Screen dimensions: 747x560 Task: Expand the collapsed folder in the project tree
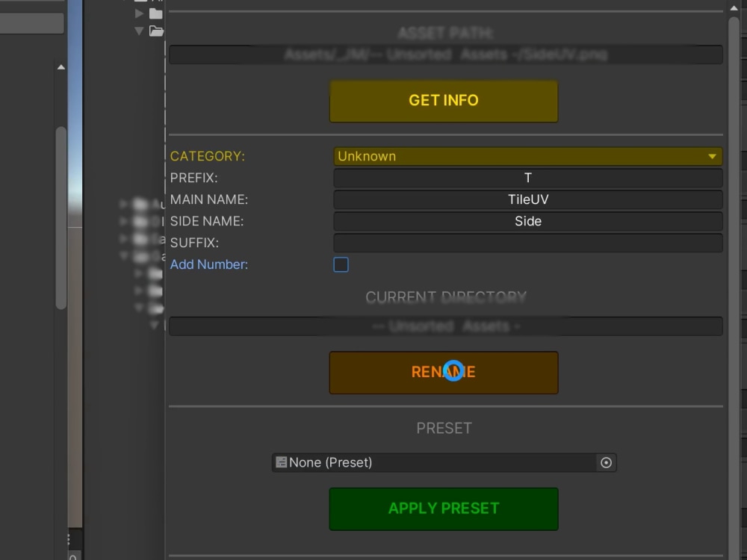point(139,12)
